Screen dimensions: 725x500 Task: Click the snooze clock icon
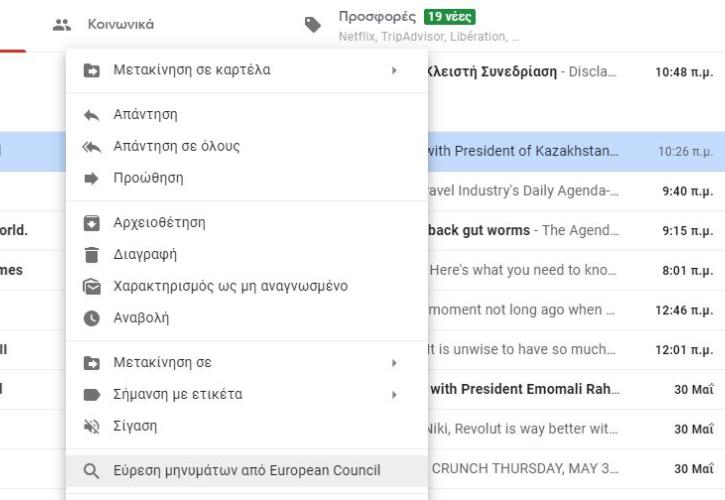92,318
